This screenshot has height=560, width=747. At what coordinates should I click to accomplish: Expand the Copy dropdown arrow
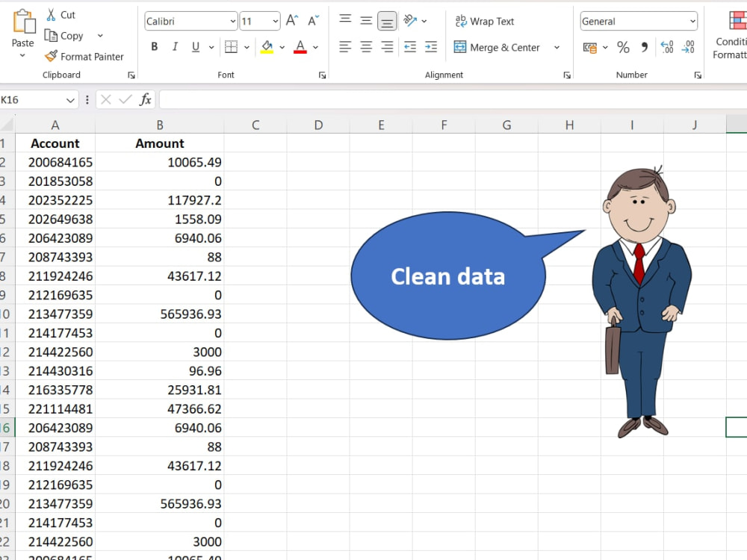click(x=100, y=36)
